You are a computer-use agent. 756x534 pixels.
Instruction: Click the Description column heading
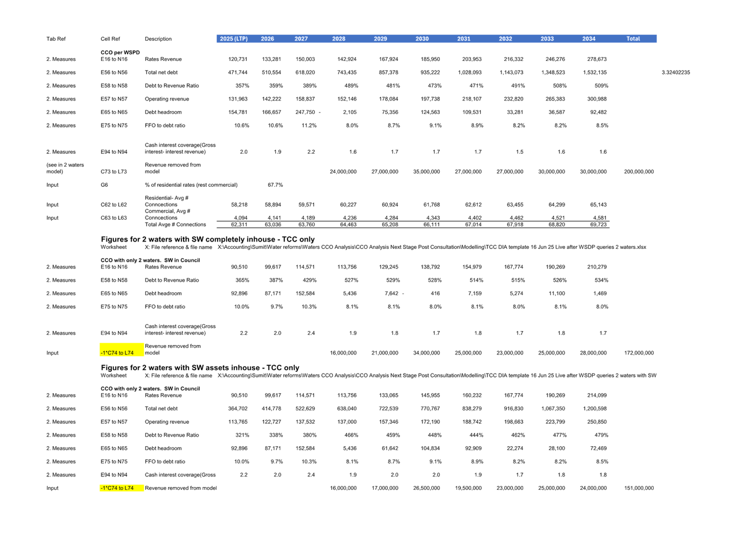click(158, 39)
